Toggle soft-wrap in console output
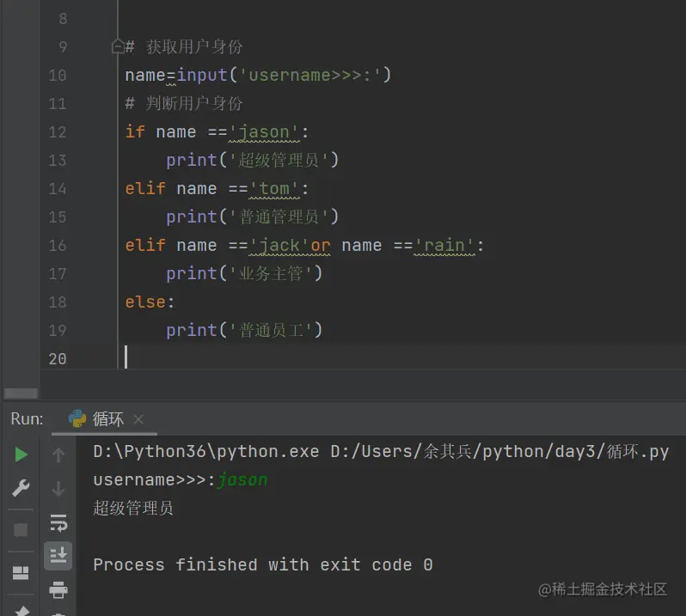This screenshot has width=686, height=616. click(x=58, y=522)
